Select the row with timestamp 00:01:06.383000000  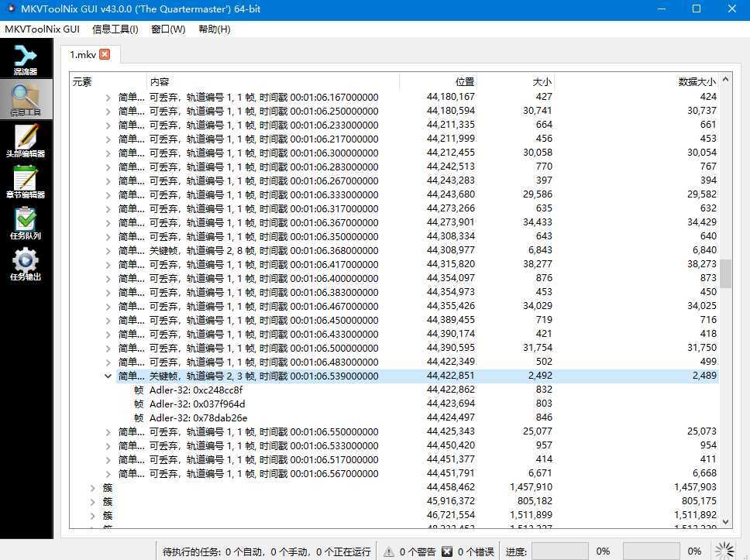[x=417, y=292]
